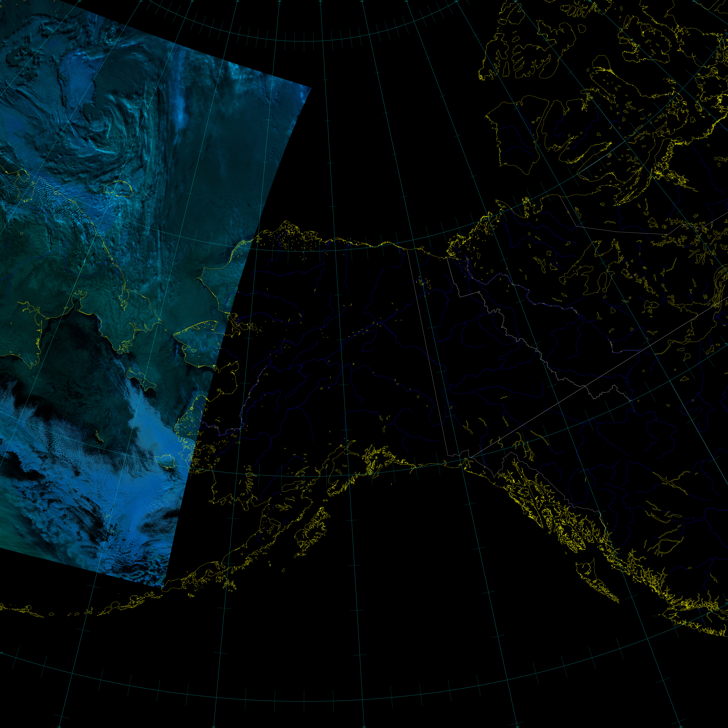Click the 160E longitude label
The width and height of the screenshot is (728, 728).
coord(79,1)
